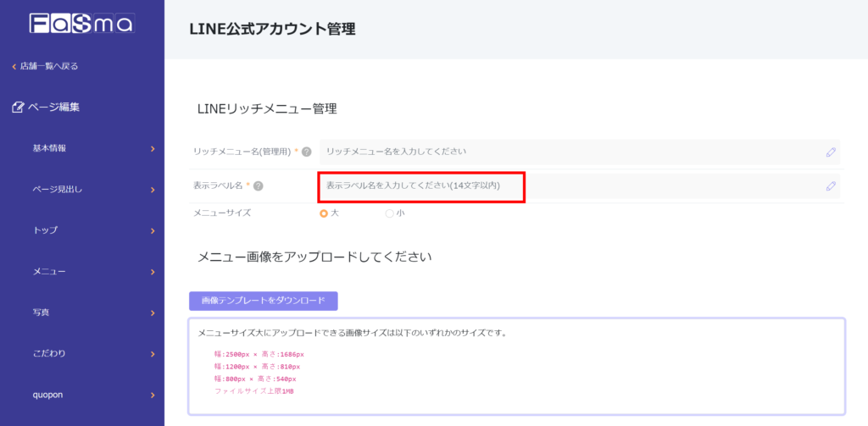Focus the リッチメニュー名 input field
The image size is (868, 426).
click(x=580, y=152)
